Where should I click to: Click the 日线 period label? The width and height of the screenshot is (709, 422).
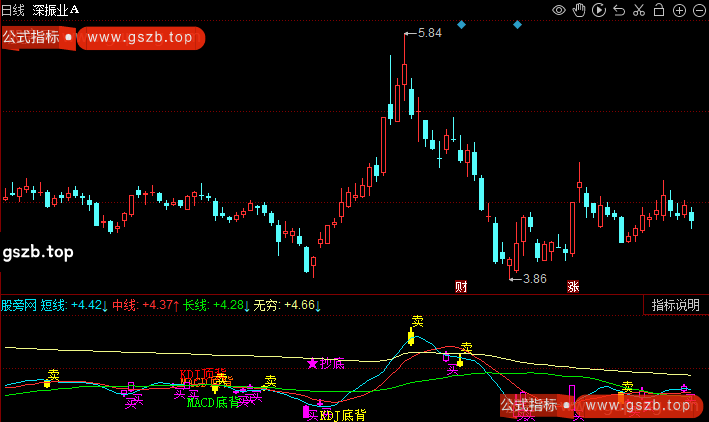(x=15, y=9)
